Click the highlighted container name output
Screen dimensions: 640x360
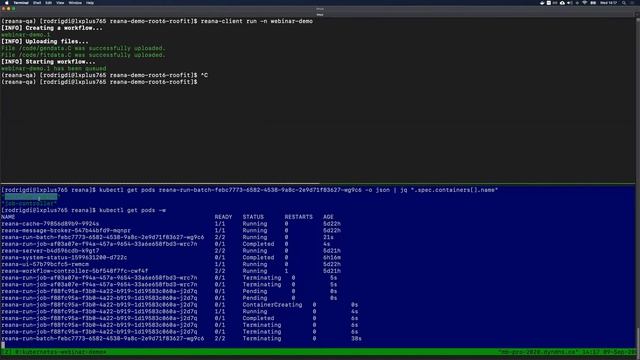tap(31, 197)
